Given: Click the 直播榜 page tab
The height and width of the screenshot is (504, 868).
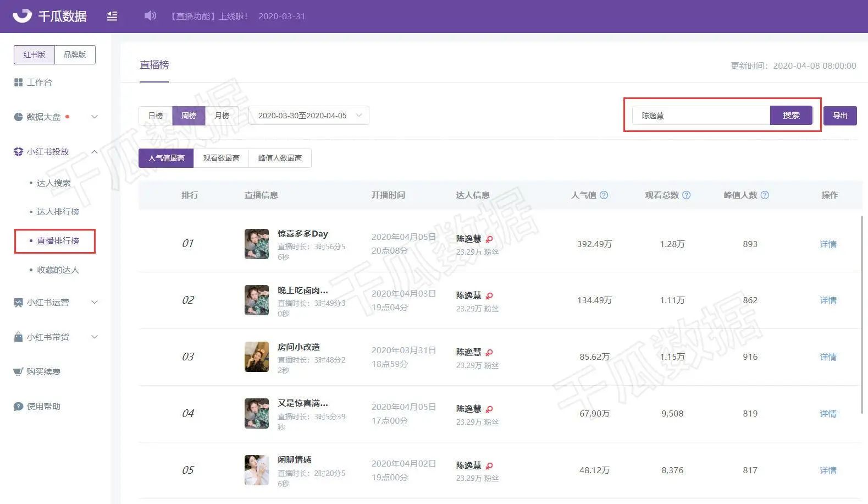Looking at the screenshot, I should [x=154, y=65].
